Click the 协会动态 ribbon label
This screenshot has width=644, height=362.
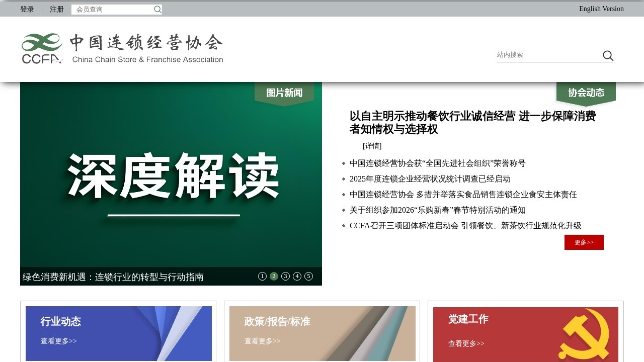[x=586, y=93]
